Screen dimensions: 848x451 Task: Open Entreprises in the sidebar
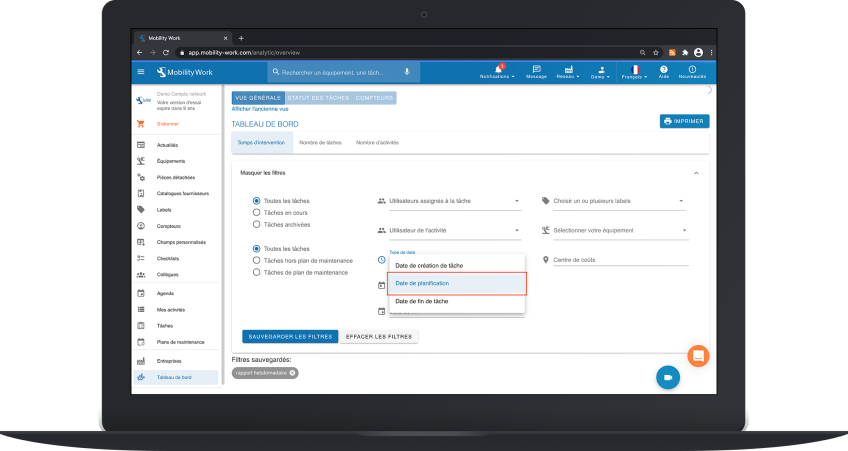(169, 361)
